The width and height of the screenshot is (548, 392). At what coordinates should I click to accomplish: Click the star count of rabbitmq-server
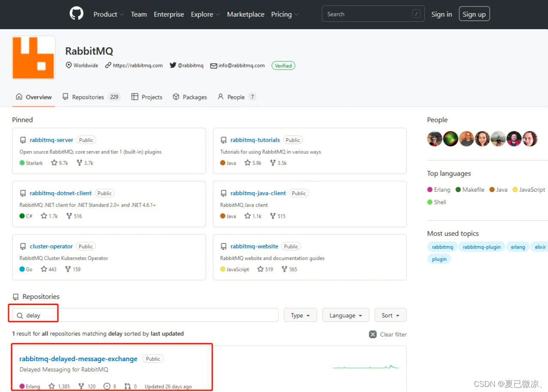pos(60,163)
